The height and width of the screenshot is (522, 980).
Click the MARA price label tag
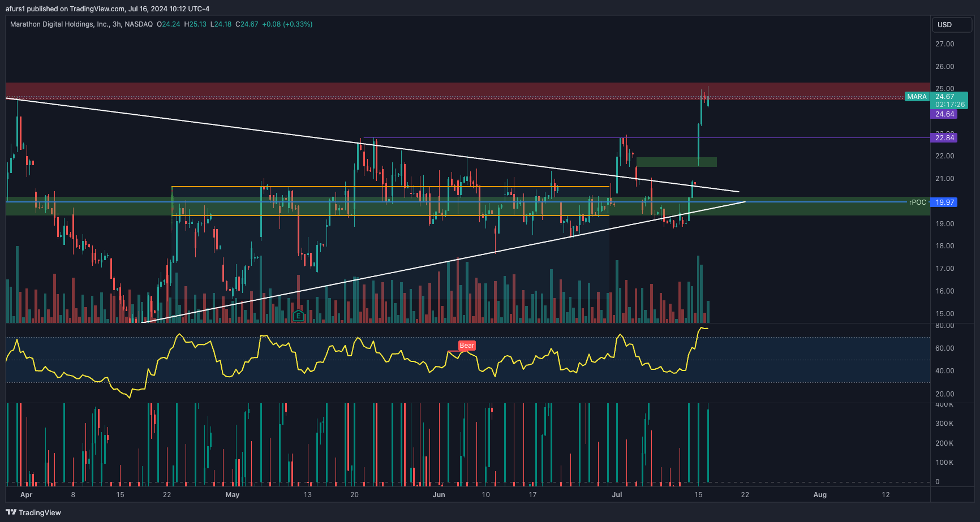(x=917, y=97)
